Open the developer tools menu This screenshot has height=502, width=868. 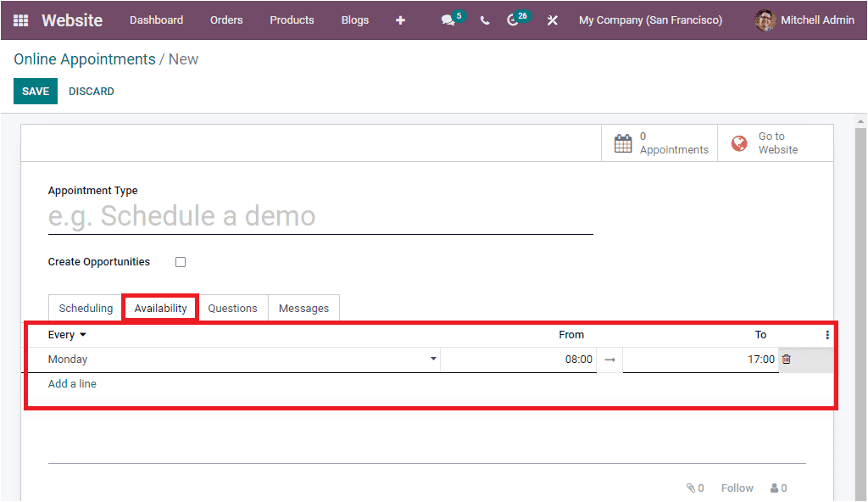point(552,20)
